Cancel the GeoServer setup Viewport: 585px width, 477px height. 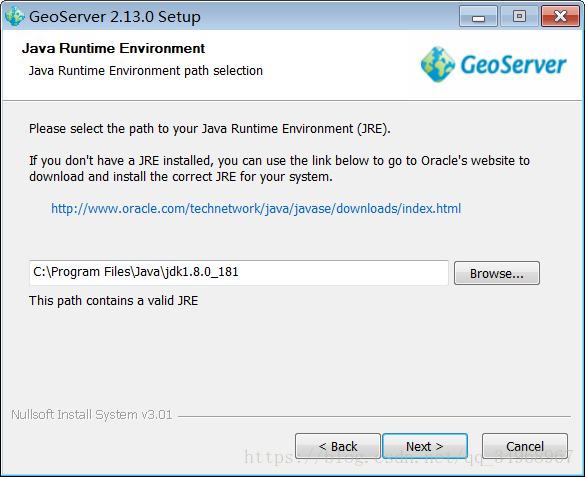525,446
